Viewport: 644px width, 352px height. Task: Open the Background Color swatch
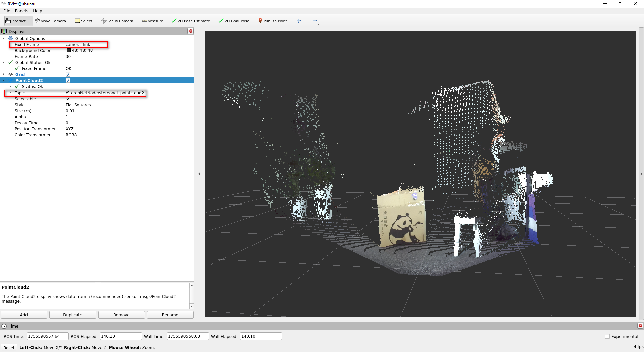point(68,50)
